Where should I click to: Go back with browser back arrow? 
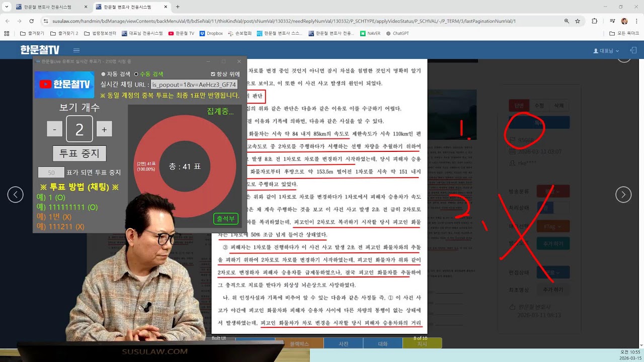(x=7, y=21)
